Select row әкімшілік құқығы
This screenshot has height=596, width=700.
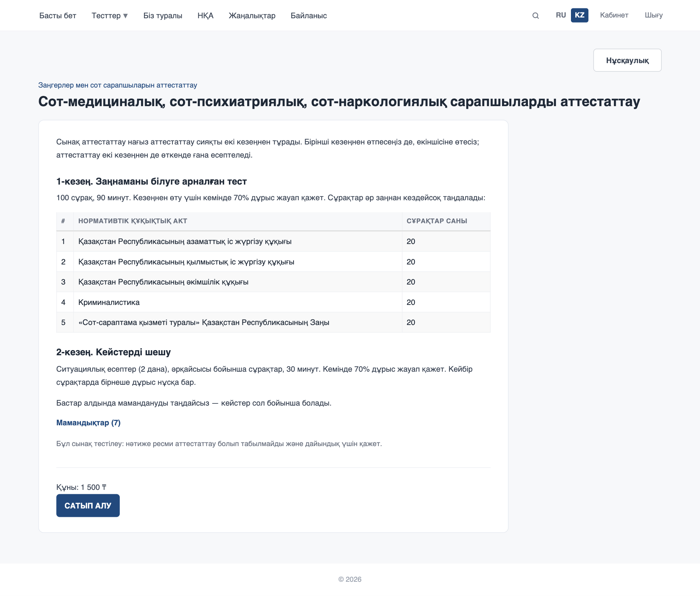click(x=273, y=282)
